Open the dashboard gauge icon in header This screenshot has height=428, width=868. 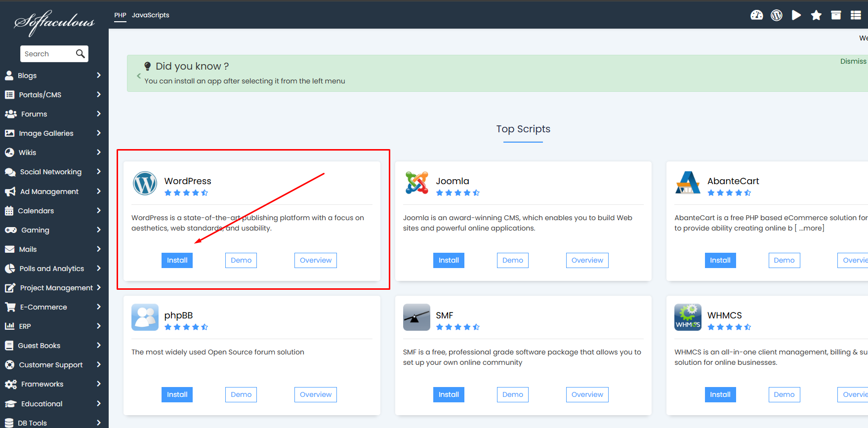point(756,15)
